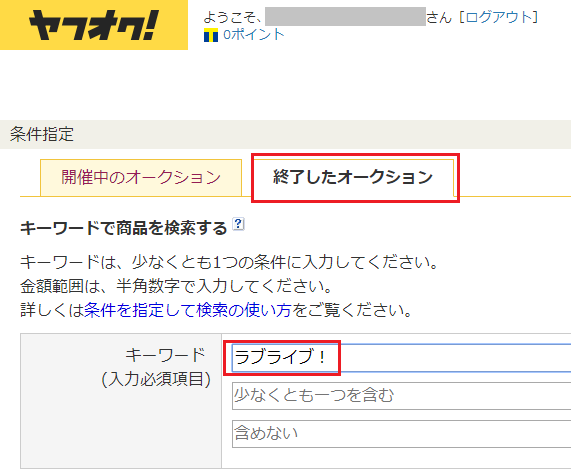
Task: Focus the keyword field containing ラブライブ！
Action: tap(401, 357)
